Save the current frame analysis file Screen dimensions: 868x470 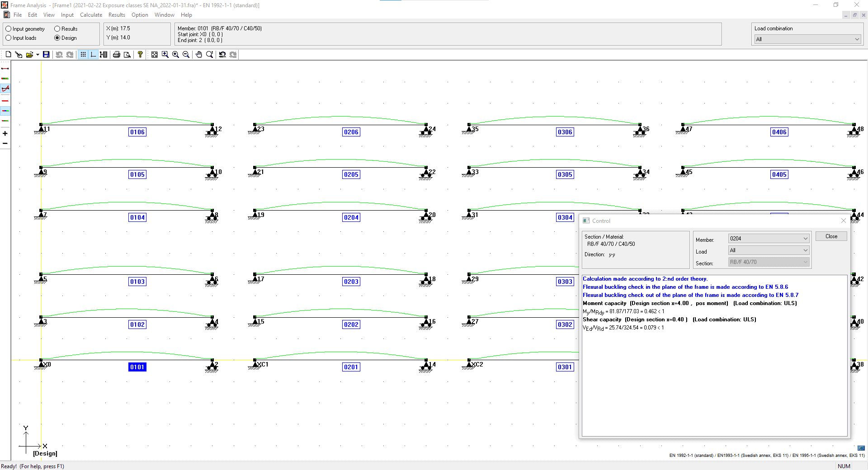[46, 54]
